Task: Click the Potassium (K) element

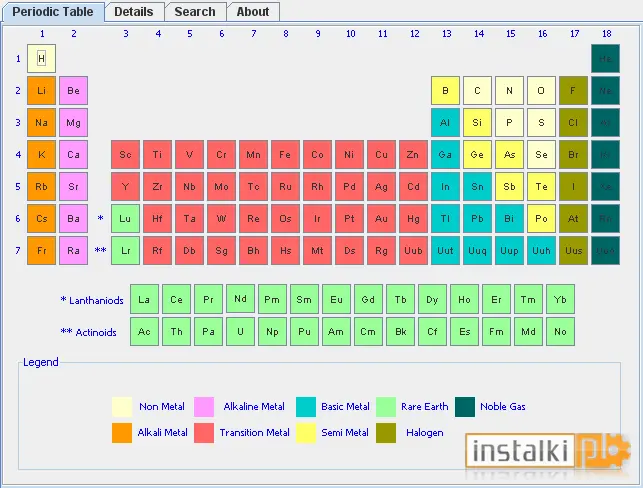Action: pyautogui.click(x=41, y=155)
